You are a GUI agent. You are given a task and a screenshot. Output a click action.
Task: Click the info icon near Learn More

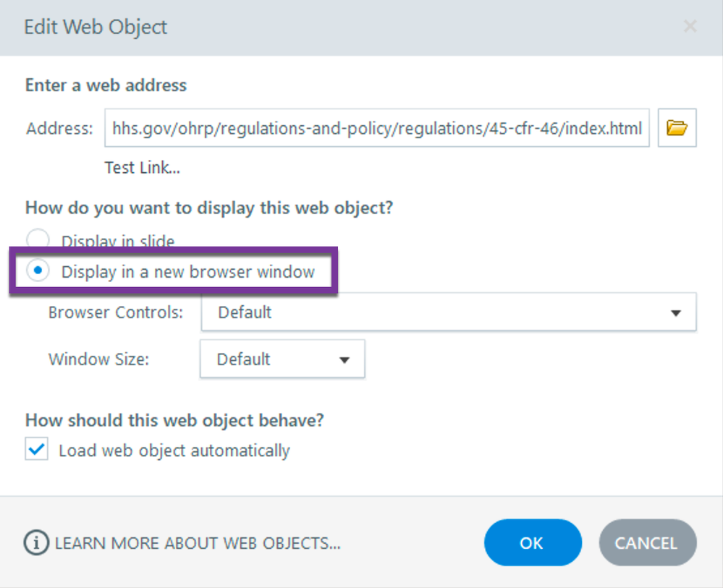click(37, 542)
